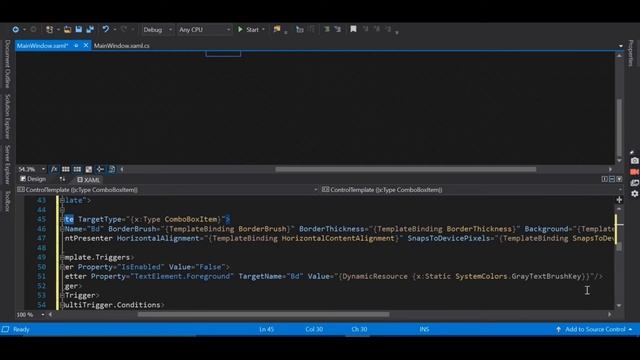Click ComboBoxItem text on line 45
The width and height of the screenshot is (640, 360).
[x=191, y=219]
